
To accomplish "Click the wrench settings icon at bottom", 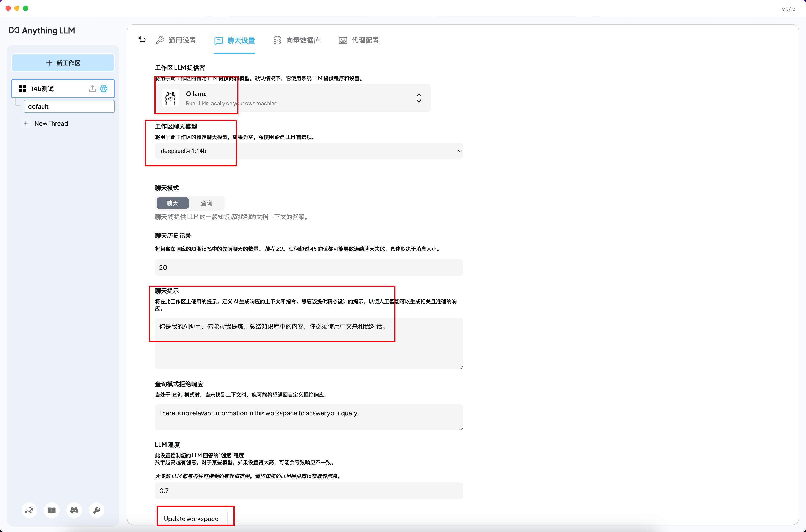I will (97, 510).
